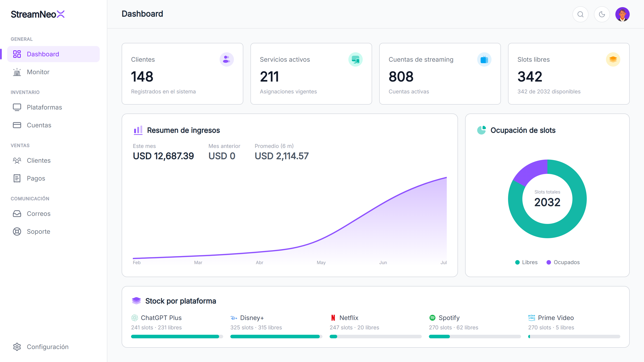Click the ChatGPT Plus stock progress bar
The width and height of the screenshot is (644, 362).
pos(177,337)
